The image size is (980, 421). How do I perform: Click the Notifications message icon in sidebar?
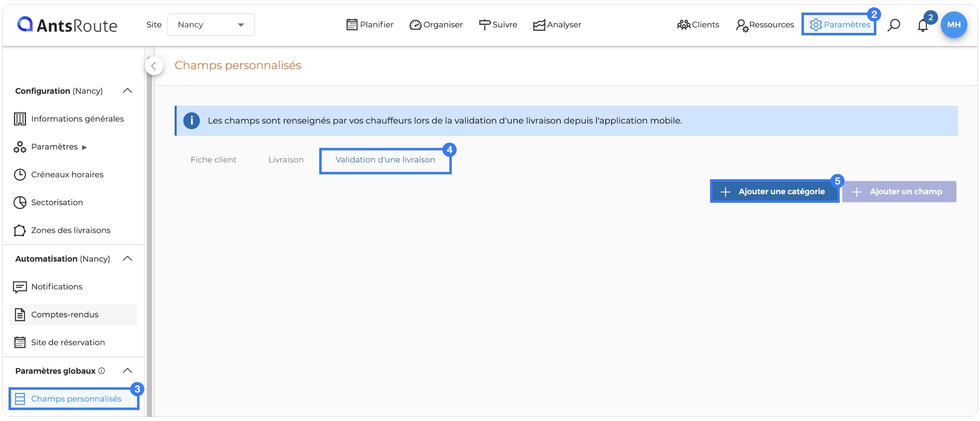coord(20,287)
